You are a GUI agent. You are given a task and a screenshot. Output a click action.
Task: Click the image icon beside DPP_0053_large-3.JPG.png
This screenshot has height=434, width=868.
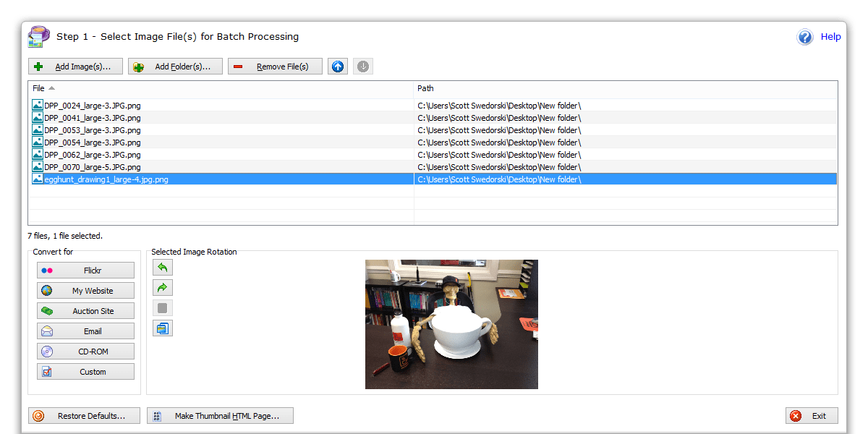coord(38,130)
